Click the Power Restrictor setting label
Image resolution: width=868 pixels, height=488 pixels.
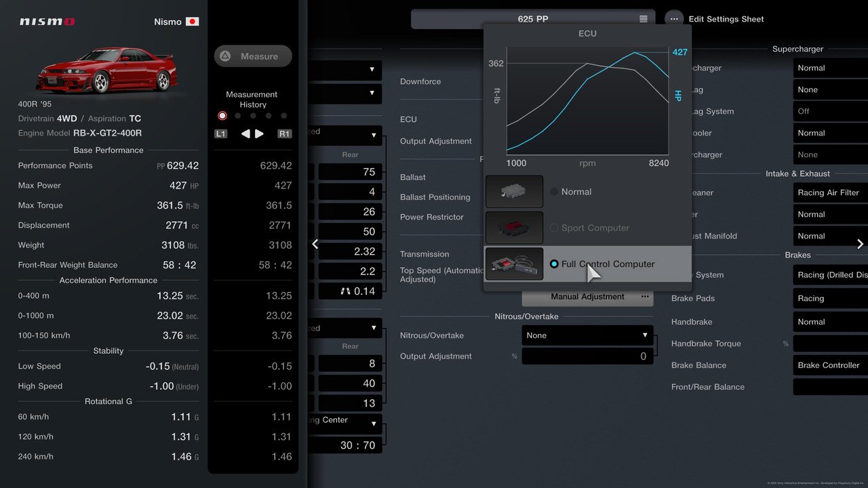coord(432,217)
